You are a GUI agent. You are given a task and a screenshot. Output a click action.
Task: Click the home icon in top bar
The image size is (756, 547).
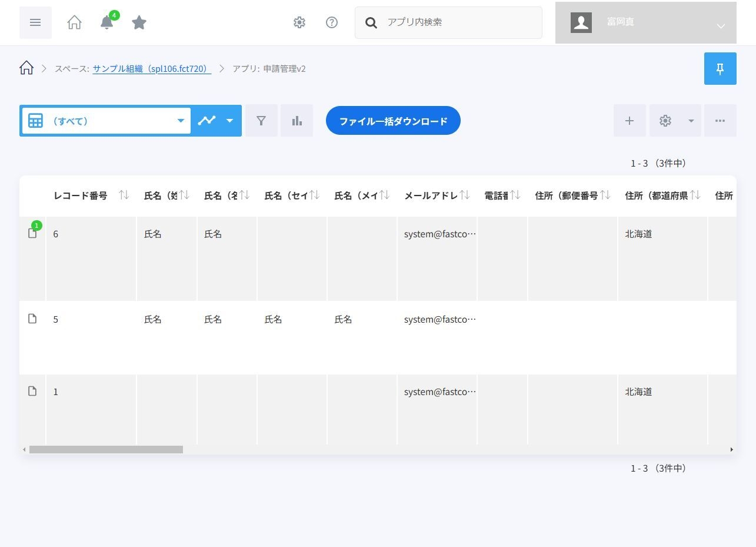click(x=74, y=22)
